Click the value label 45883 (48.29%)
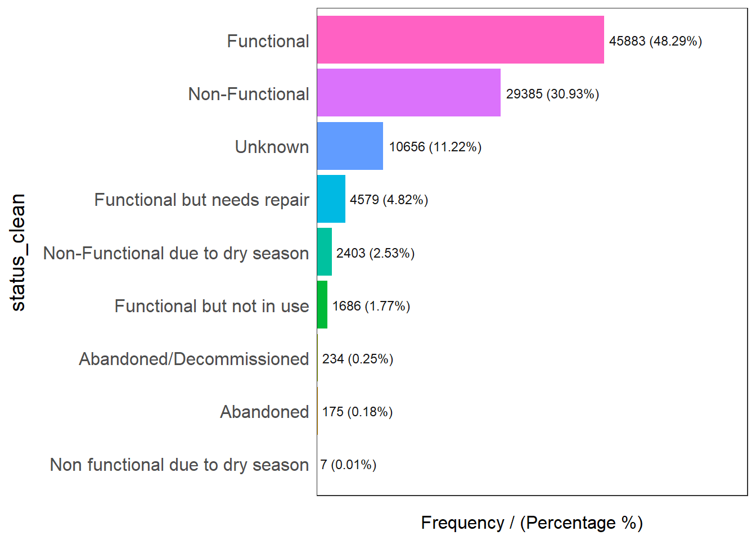 (x=655, y=41)
